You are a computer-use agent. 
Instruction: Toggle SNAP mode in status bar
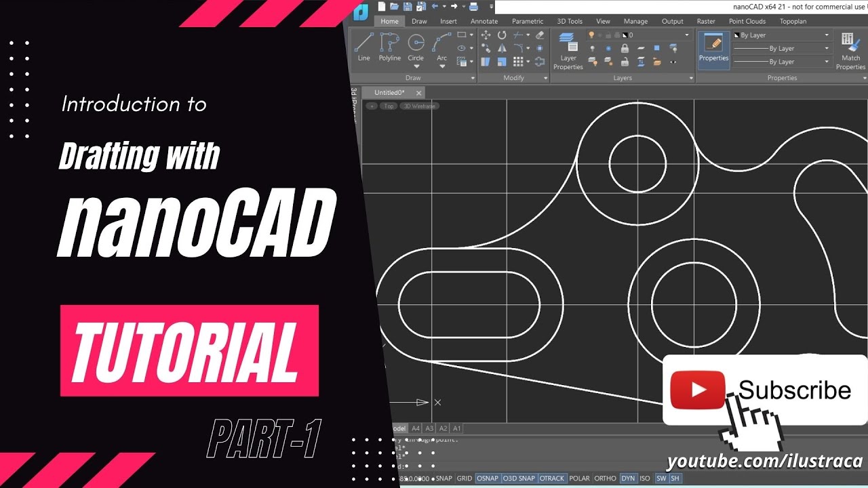(x=443, y=479)
